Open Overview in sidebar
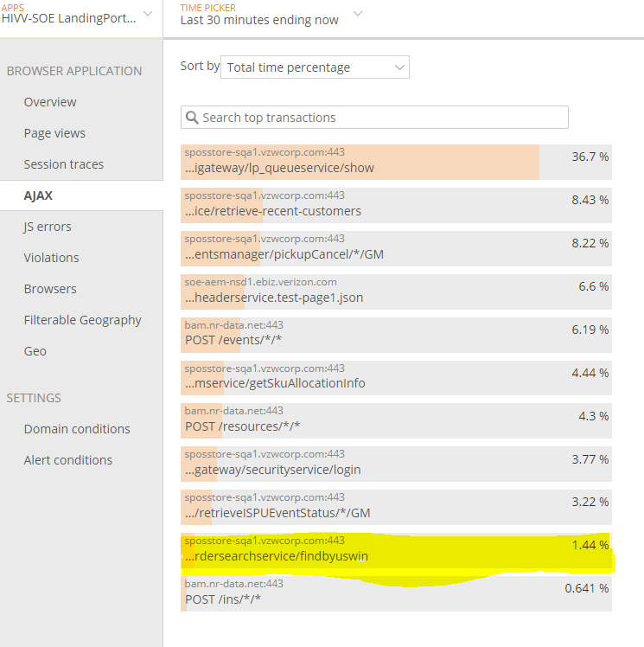The height and width of the screenshot is (647, 644). click(x=50, y=102)
